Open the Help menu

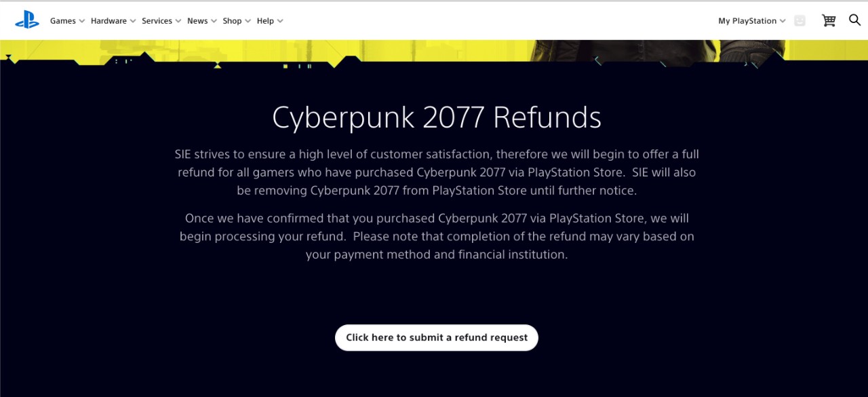(x=265, y=21)
